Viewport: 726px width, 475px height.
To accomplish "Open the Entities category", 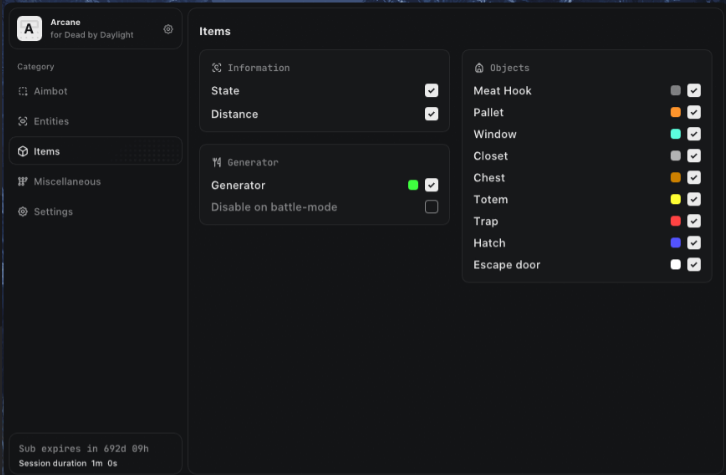I will [51, 122].
